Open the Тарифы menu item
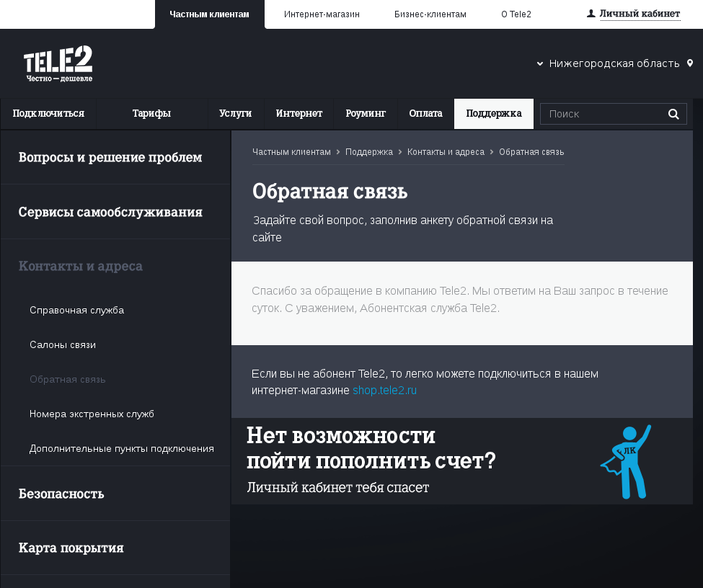Image resolution: width=703 pixels, height=588 pixels. coord(151,114)
